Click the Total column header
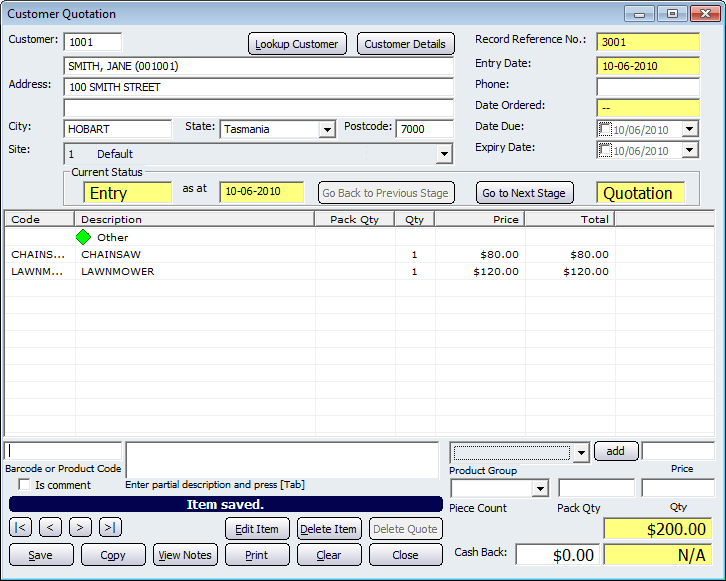The height and width of the screenshot is (581, 726). click(x=570, y=219)
